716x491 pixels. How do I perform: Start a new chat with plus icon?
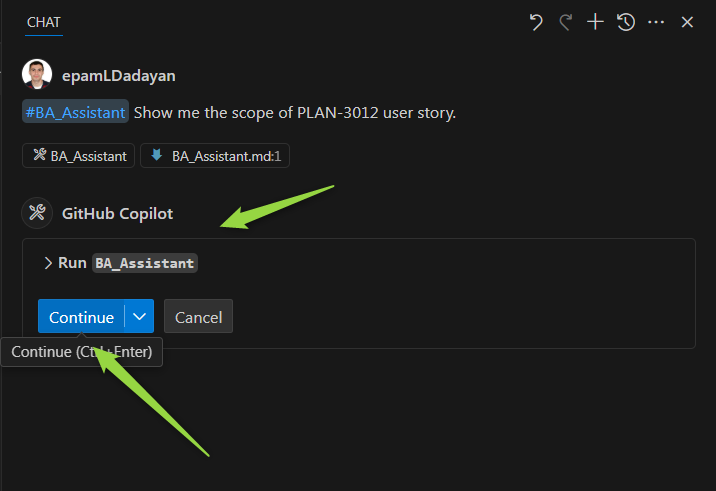[x=595, y=22]
